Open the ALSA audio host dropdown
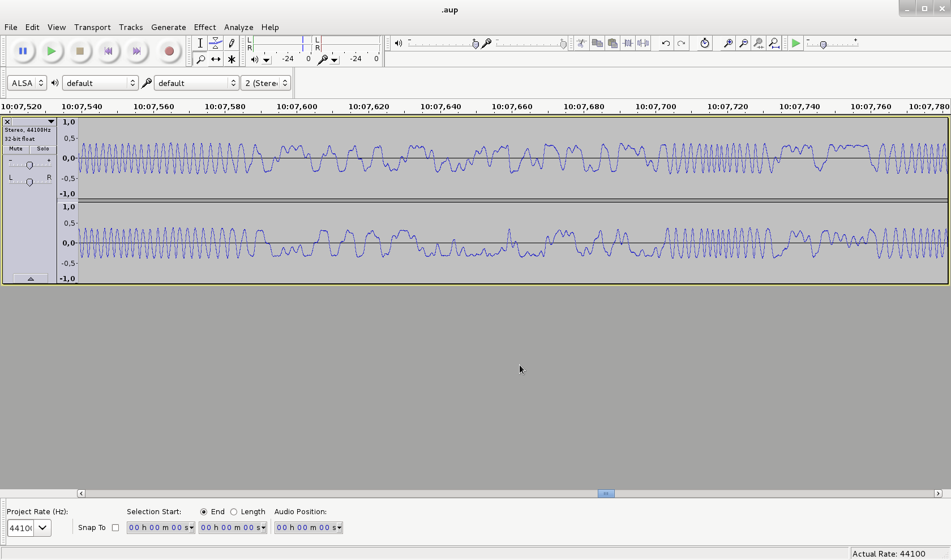Viewport: 951px width, 560px height. coord(27,83)
